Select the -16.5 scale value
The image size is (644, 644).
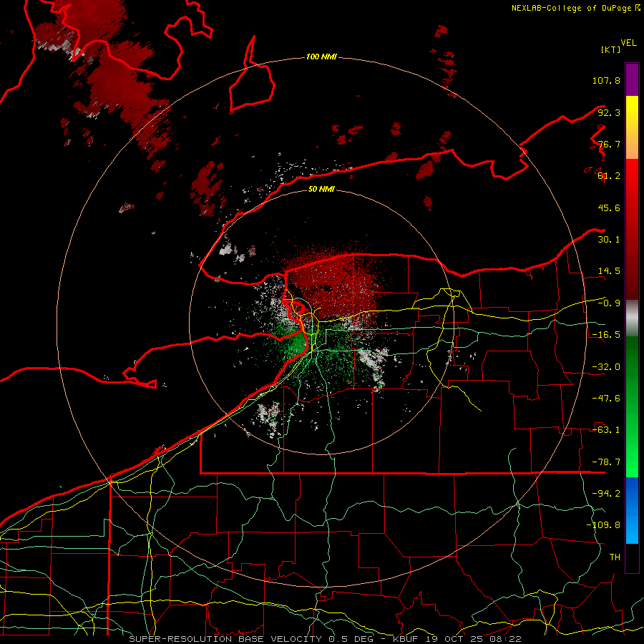606,335
